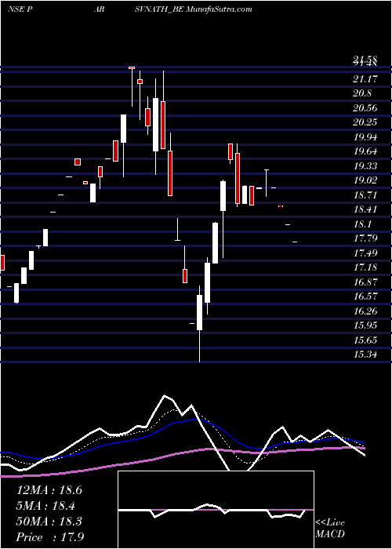
Task: Click the 18.71 price axis label
Action: [365, 195]
